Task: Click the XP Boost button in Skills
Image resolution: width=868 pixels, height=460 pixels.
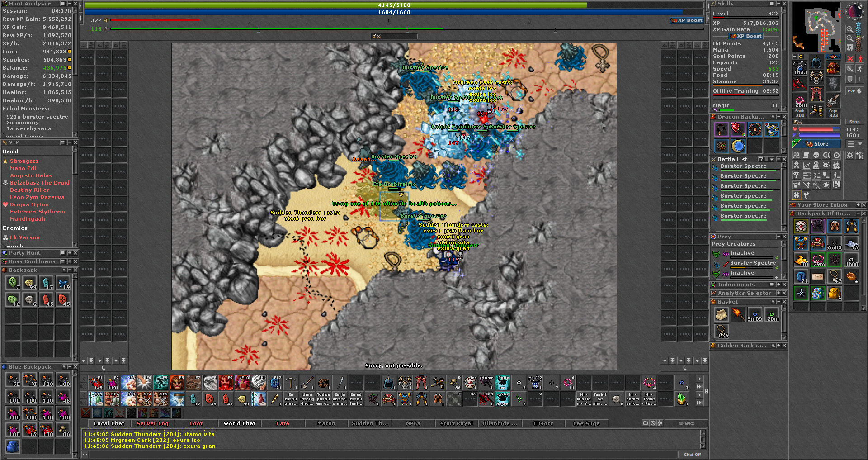Action: [746, 36]
